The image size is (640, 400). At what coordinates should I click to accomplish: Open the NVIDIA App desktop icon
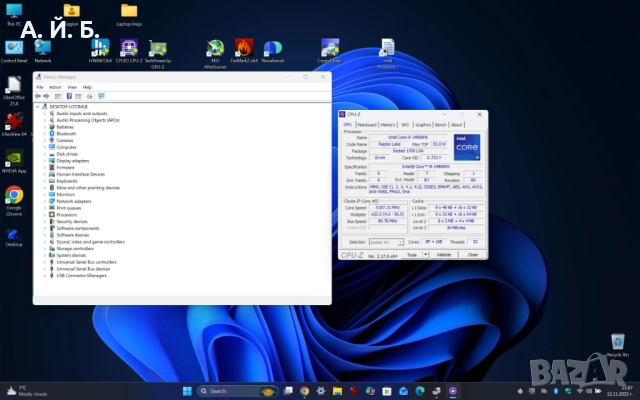(14, 160)
